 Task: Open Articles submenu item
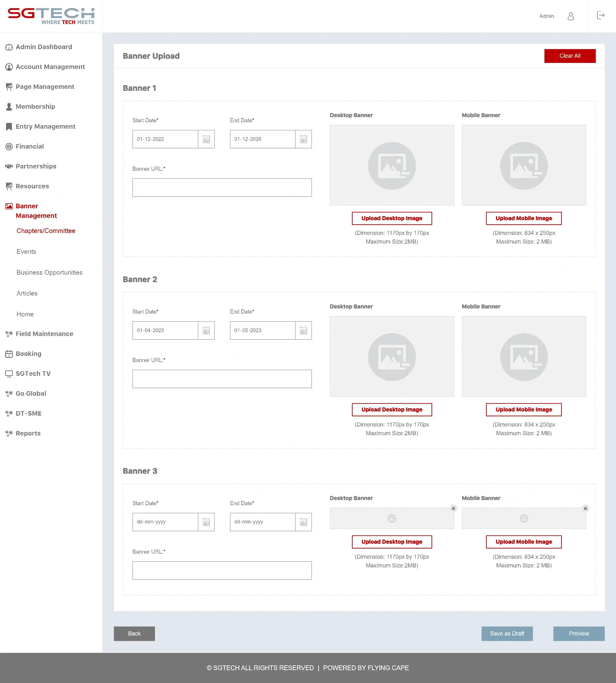pyautogui.click(x=27, y=293)
